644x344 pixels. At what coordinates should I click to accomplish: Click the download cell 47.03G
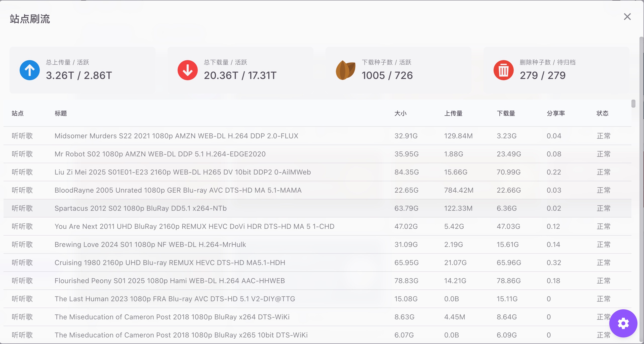coord(508,226)
